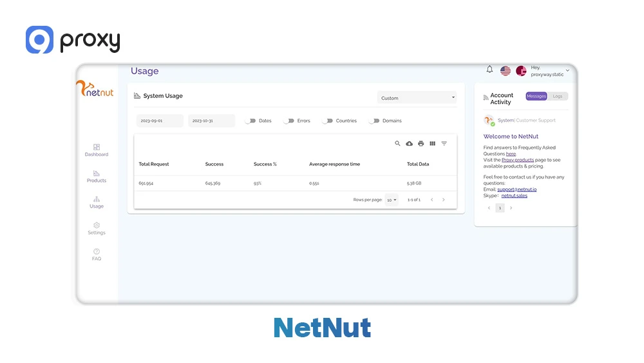Click the FAQ question mark icon
Screen dimensions: 644x363
[x=97, y=251]
